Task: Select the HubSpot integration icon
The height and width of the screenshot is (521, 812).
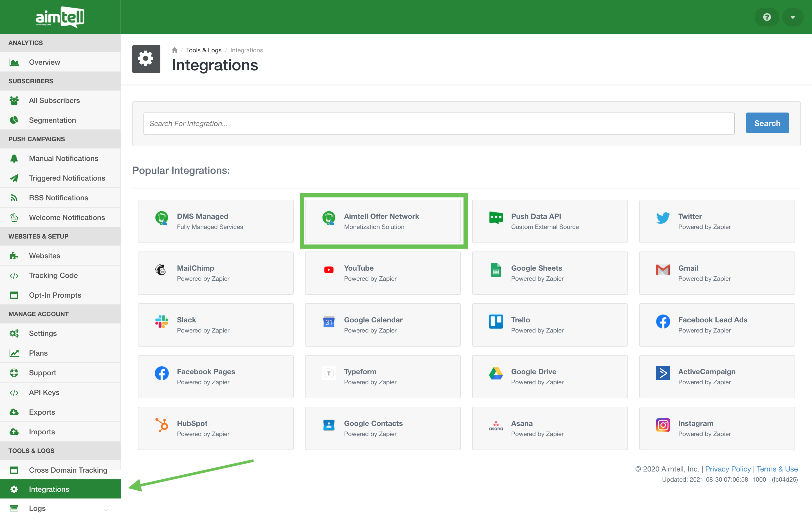Action: (x=161, y=425)
